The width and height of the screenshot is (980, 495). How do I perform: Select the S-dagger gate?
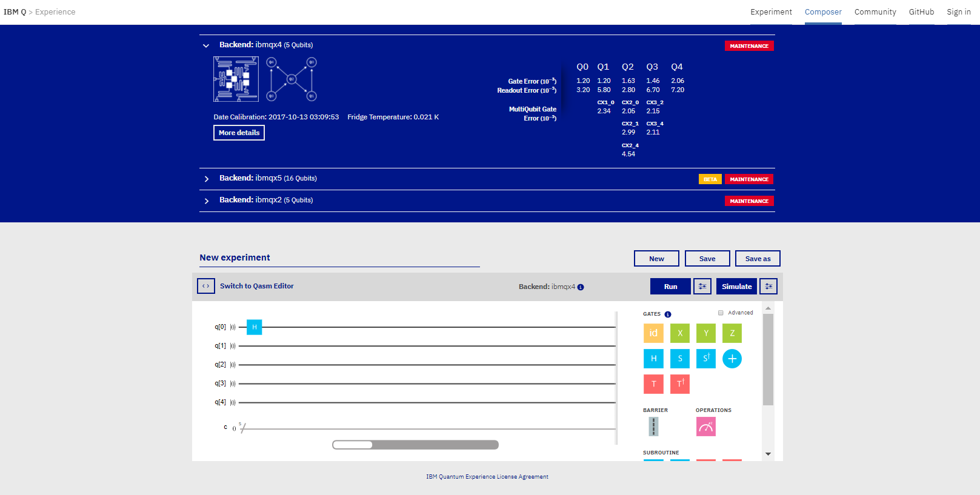[706, 359]
